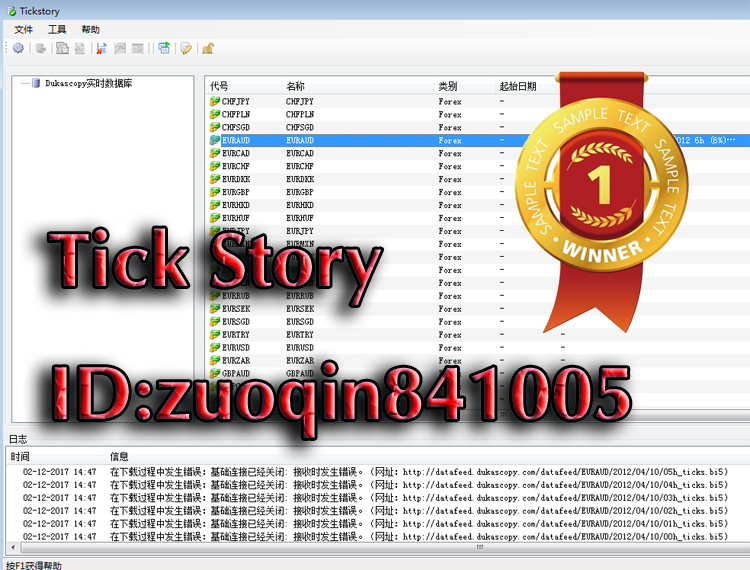Screen dimensions: 750x570
Task: Click the greyed-out table grid toolbar icon
Action: pos(138,48)
